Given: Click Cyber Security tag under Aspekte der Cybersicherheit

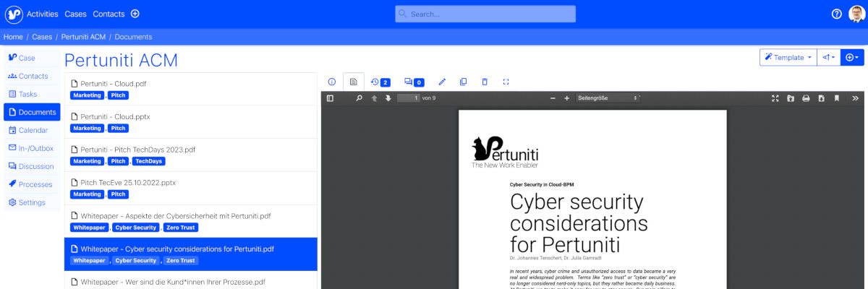Looking at the screenshot, I should 135,228.
